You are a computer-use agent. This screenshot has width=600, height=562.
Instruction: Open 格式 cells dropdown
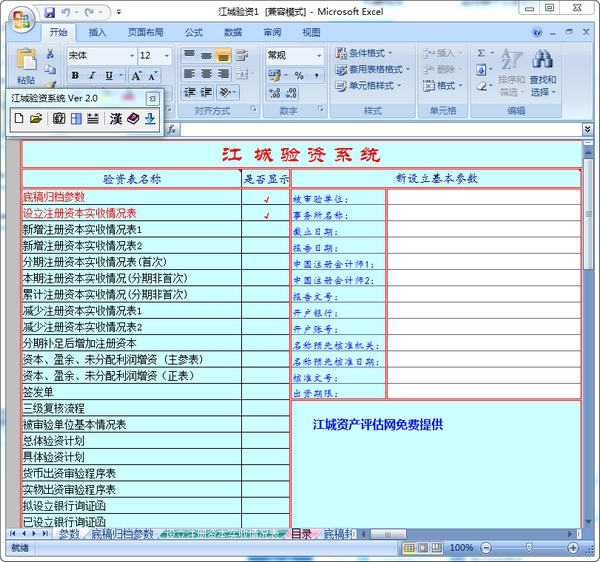[443, 86]
